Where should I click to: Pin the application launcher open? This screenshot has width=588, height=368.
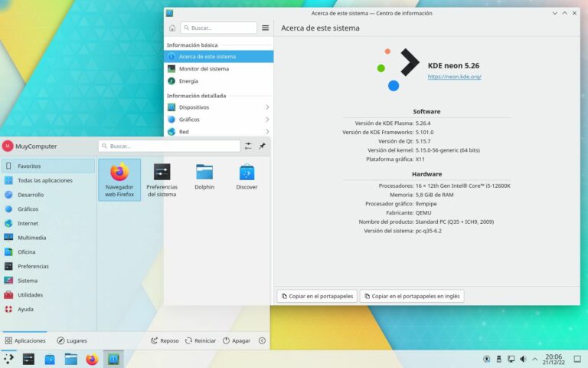tap(262, 146)
